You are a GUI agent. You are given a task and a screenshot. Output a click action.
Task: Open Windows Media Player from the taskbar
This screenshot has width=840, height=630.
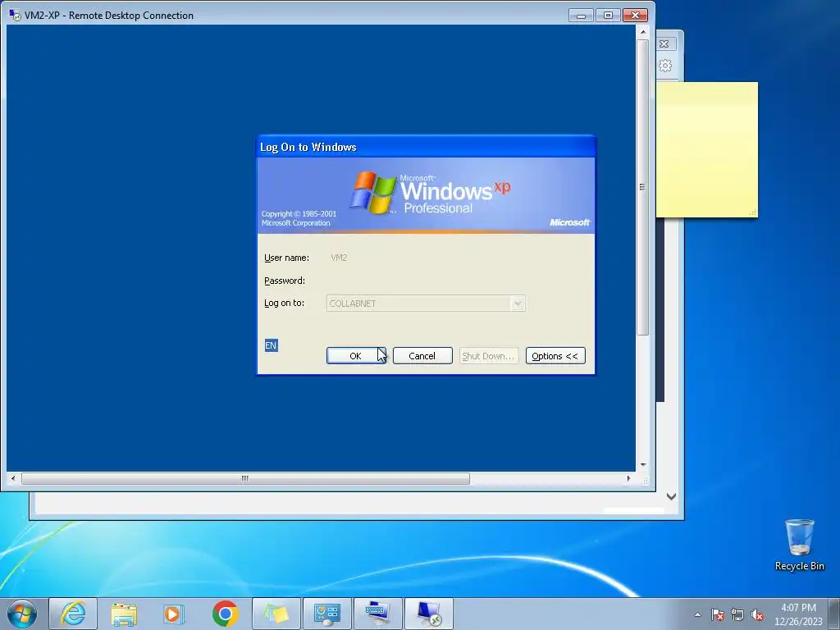pos(174,614)
